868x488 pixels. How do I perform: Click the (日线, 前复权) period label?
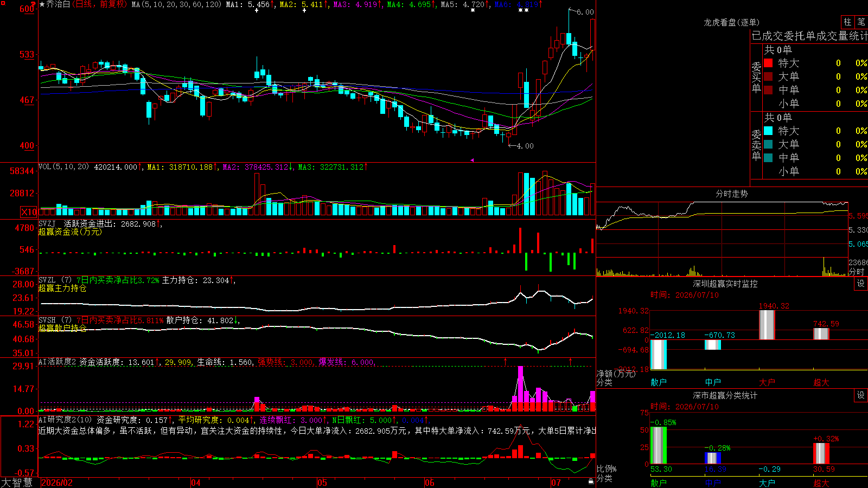(100, 4)
